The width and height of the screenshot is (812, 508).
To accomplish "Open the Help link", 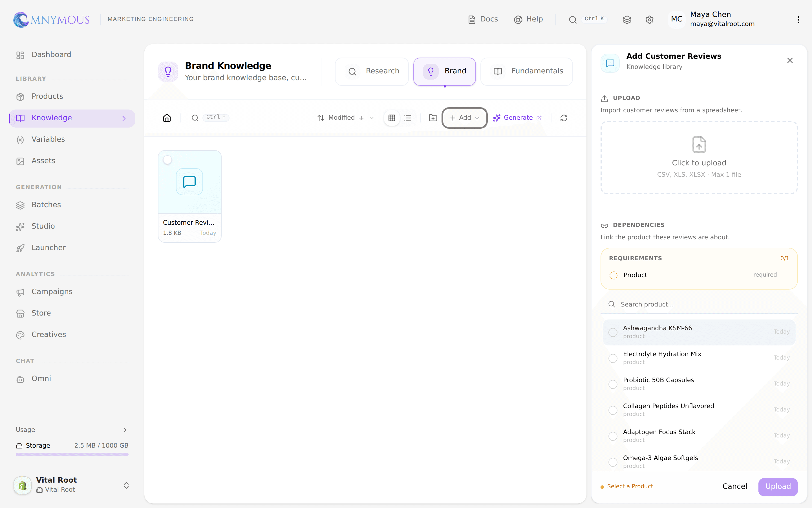I will [528, 19].
